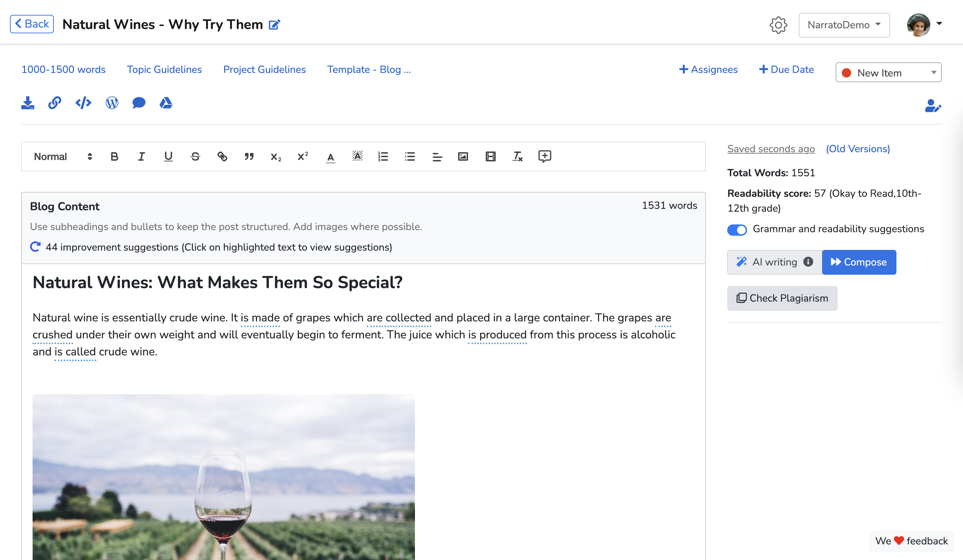Click the Check Plagiarism button

pos(782,298)
